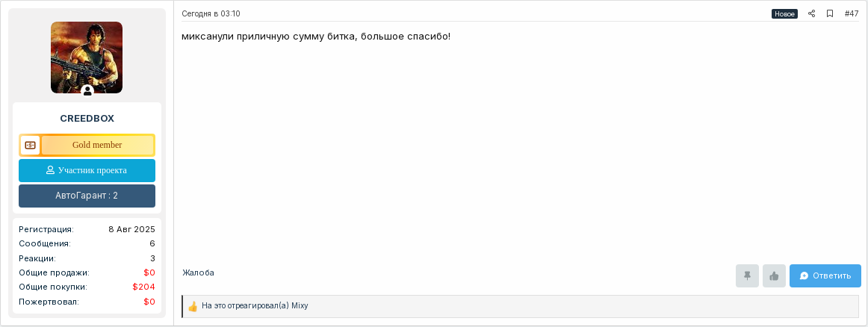Click the share icon next to post number
The height and width of the screenshot is (327, 868).
click(x=811, y=14)
